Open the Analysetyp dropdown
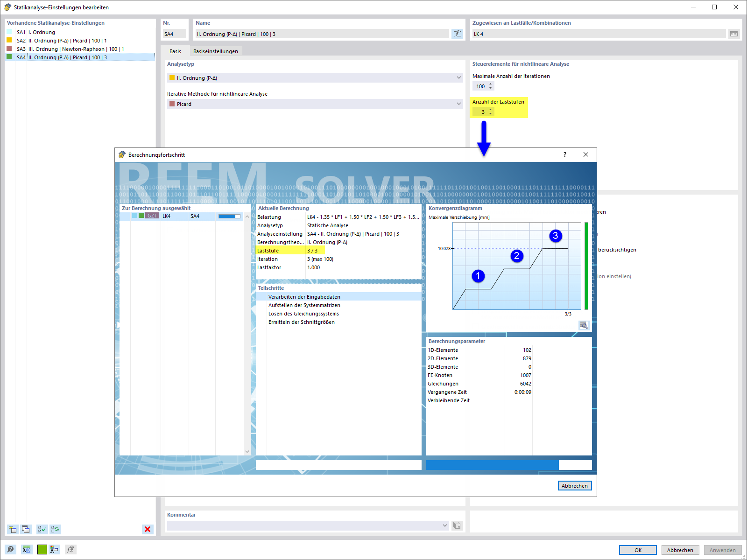The height and width of the screenshot is (560, 747). 315,78
